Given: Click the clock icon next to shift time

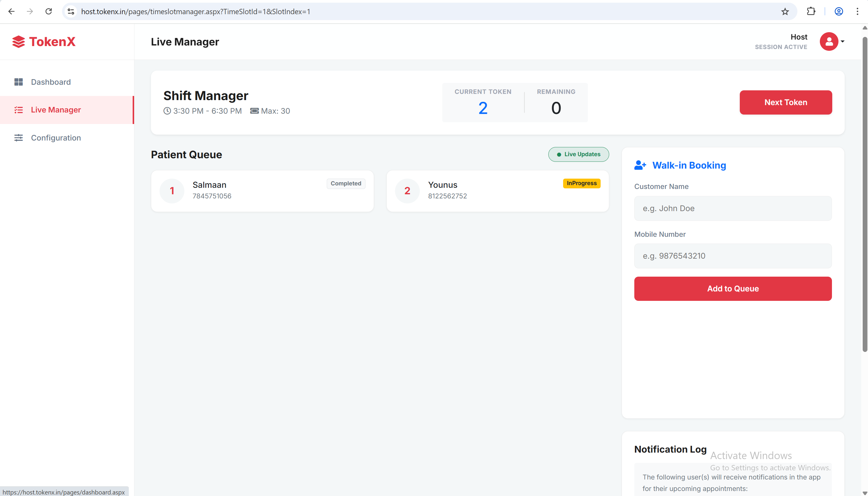Looking at the screenshot, I should click(167, 111).
